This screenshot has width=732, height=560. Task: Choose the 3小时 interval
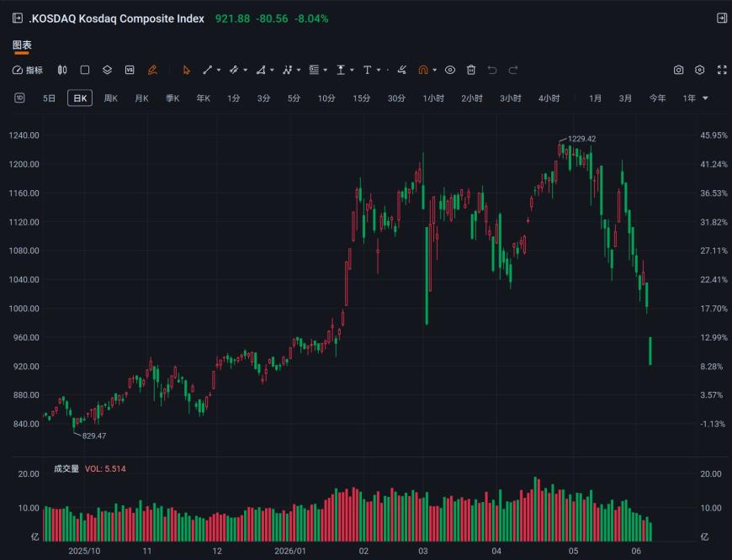[510, 98]
